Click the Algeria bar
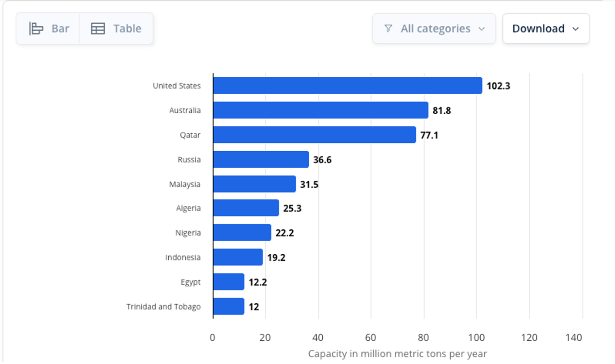The width and height of the screenshot is (615, 364). coord(246,208)
